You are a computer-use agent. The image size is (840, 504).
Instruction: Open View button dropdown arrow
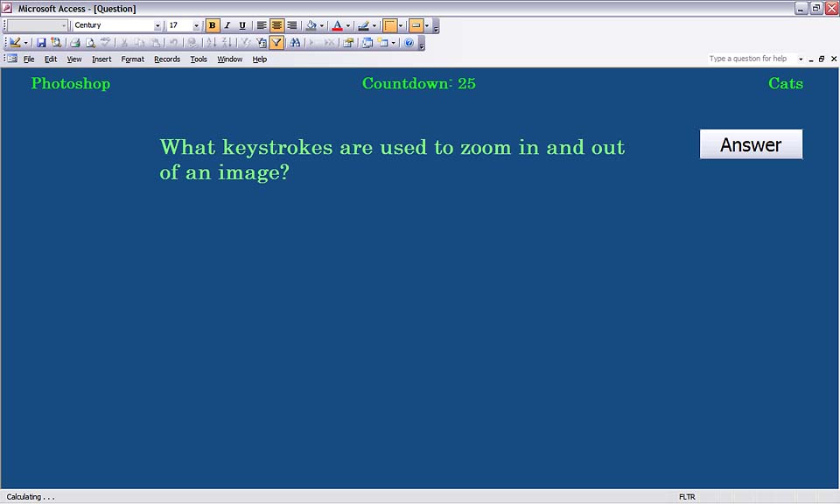pyautogui.click(x=25, y=43)
